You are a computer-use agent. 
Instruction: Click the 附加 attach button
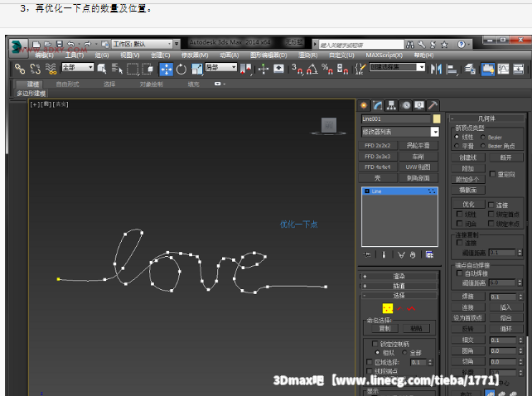pyautogui.click(x=467, y=168)
